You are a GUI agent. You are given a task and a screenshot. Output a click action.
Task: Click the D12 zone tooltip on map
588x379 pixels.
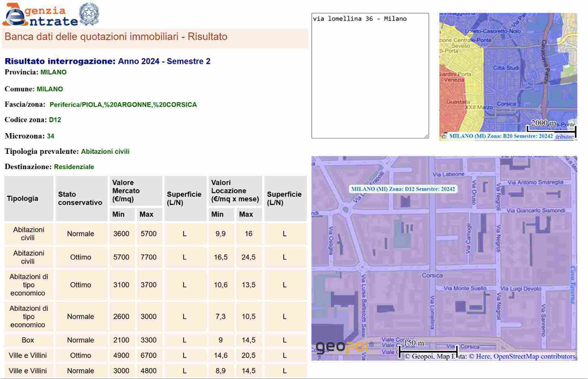pyautogui.click(x=403, y=189)
